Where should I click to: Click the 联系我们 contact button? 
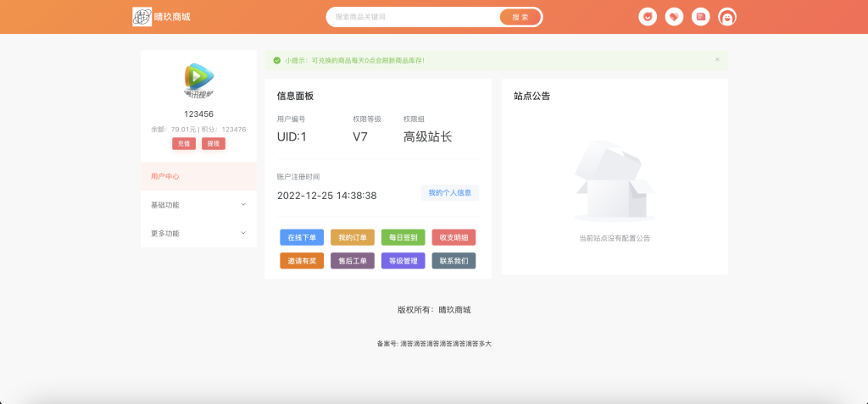(x=453, y=261)
